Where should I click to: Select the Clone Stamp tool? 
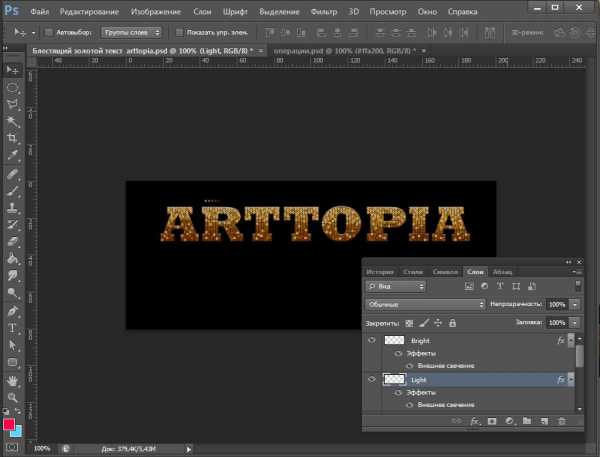point(12,208)
